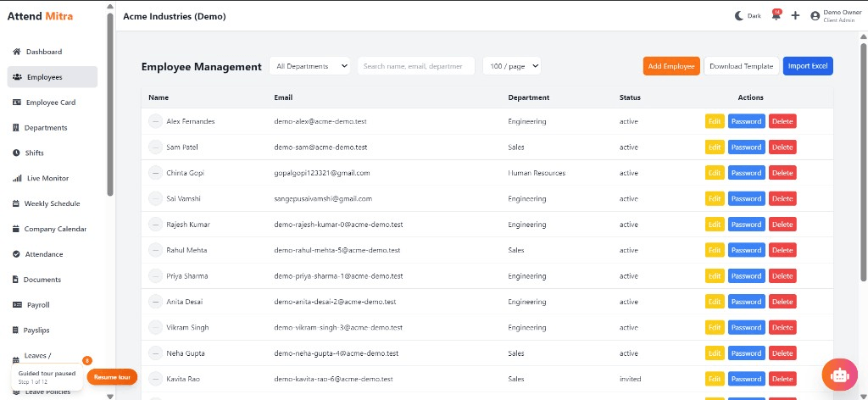
Task: Click Sam Patel avatar circle
Action: pos(156,147)
